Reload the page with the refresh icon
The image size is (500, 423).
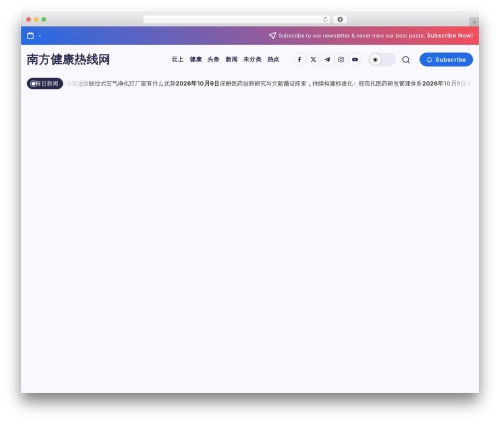(325, 19)
